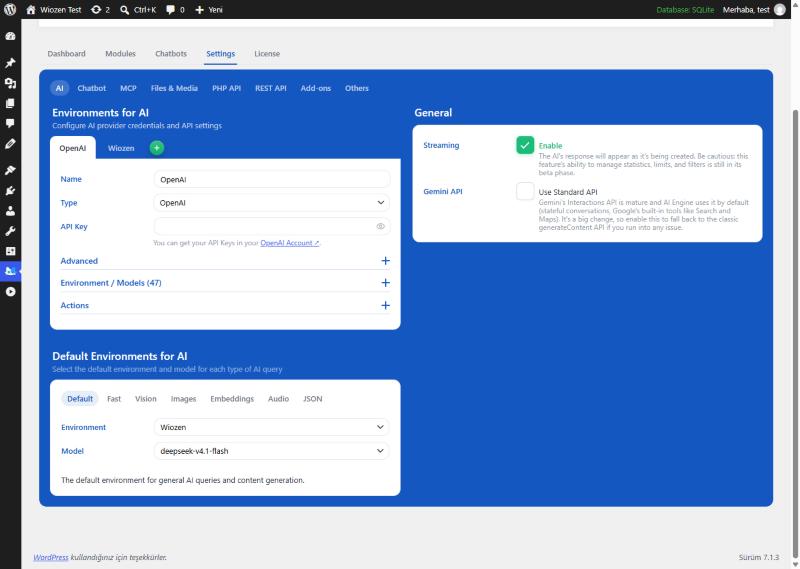Go to the License tab
800x569 pixels.
click(267, 54)
